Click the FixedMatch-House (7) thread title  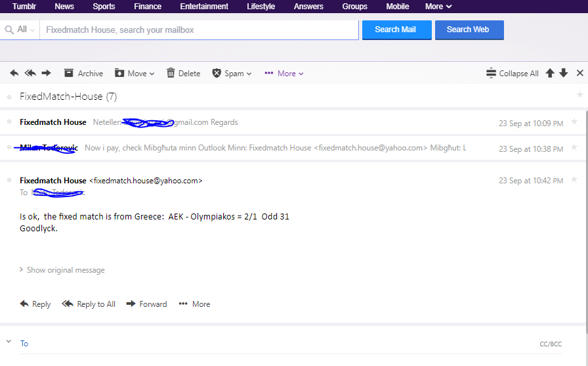tap(68, 97)
